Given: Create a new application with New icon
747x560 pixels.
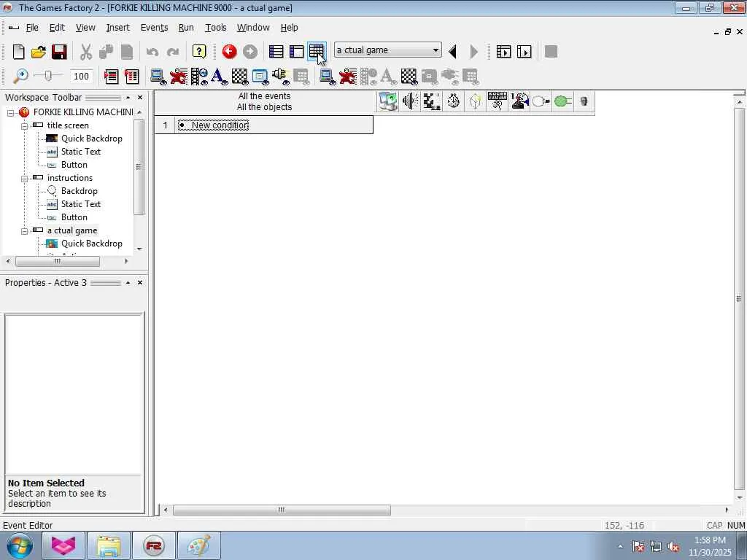Looking at the screenshot, I should tap(18, 52).
